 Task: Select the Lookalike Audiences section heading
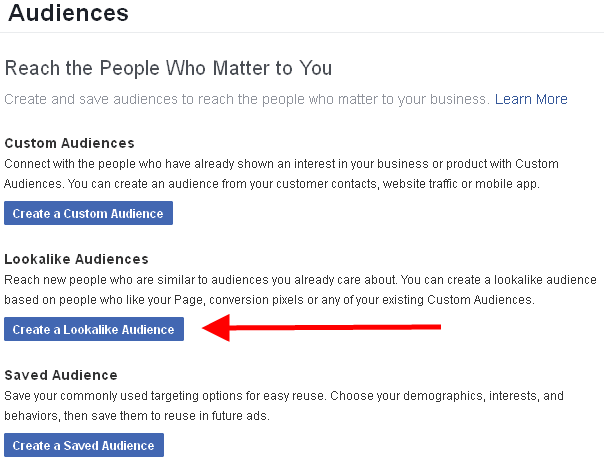(x=76, y=259)
